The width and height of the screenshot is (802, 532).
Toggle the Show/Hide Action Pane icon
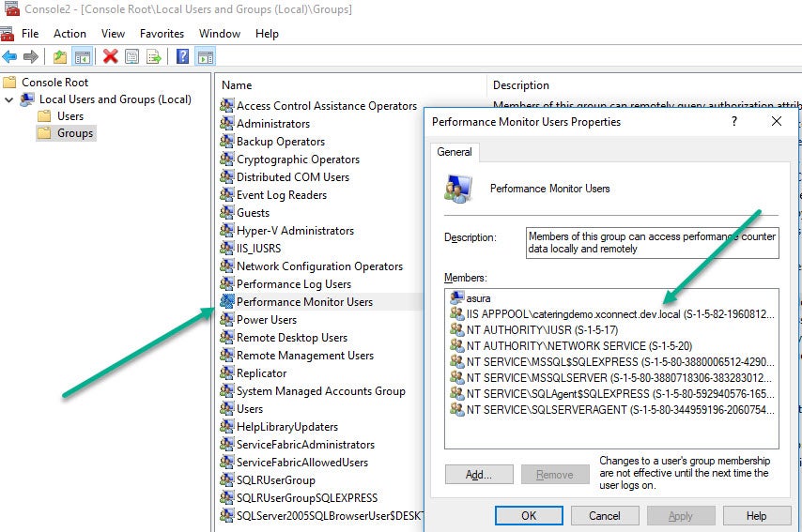(206, 56)
